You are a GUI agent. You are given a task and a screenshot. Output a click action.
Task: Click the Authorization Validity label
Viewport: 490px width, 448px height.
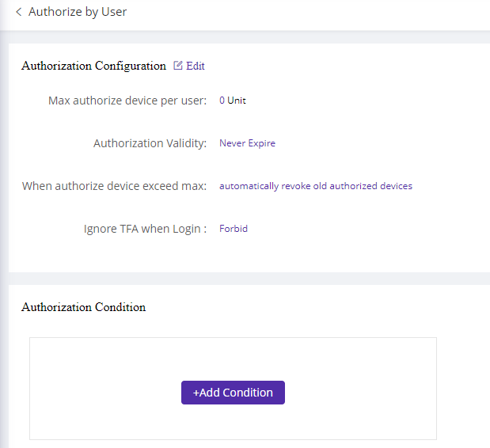coord(150,143)
